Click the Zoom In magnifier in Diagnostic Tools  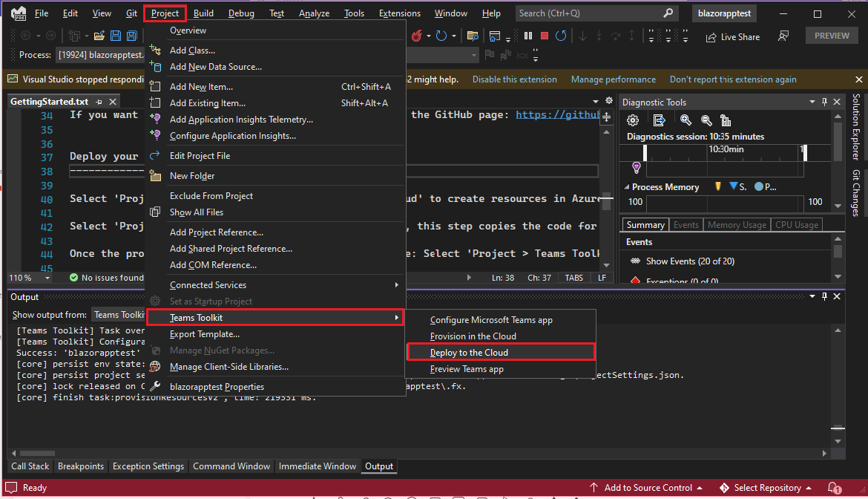[x=685, y=120]
